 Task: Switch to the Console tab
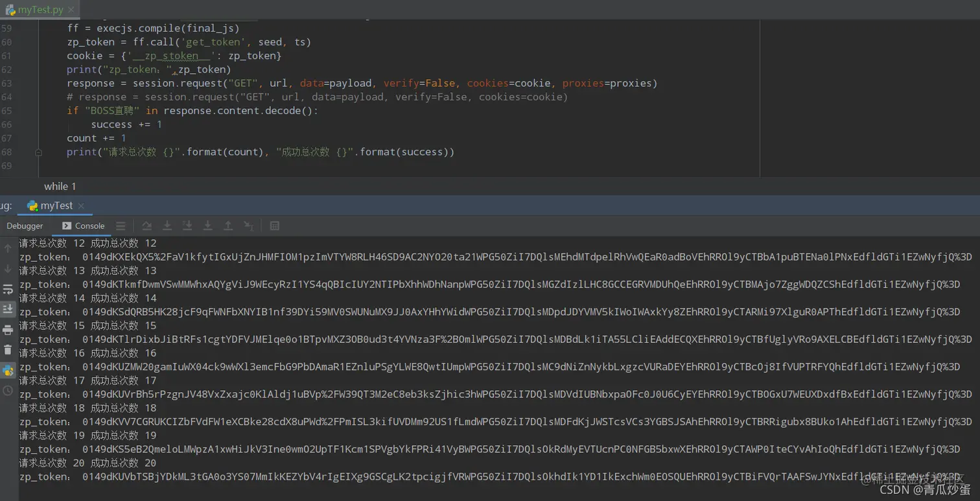point(83,226)
